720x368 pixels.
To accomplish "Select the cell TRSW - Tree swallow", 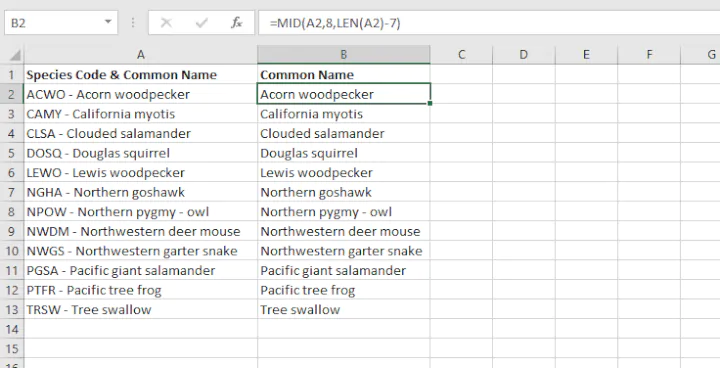I will [x=141, y=310].
